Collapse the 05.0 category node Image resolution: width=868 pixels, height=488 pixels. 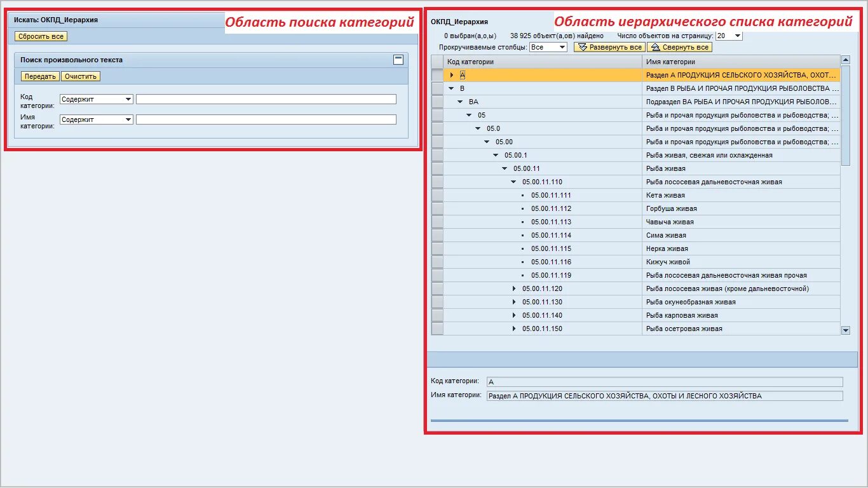click(478, 128)
